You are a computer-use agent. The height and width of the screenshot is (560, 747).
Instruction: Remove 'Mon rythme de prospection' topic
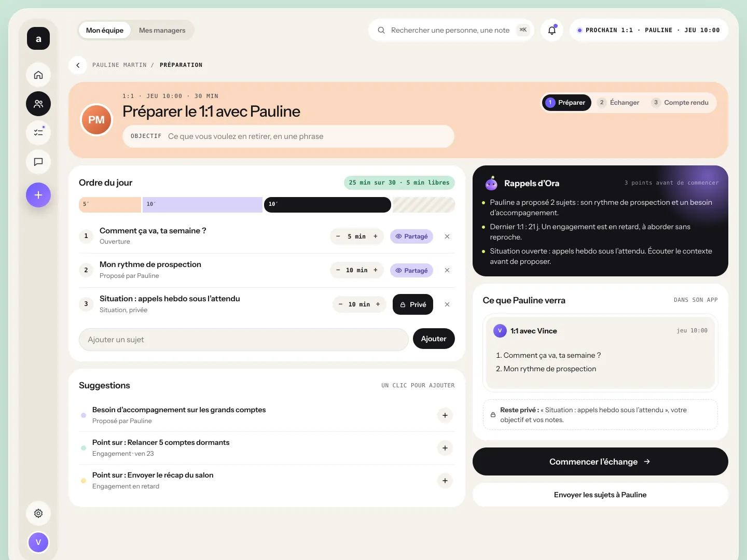[x=447, y=270]
